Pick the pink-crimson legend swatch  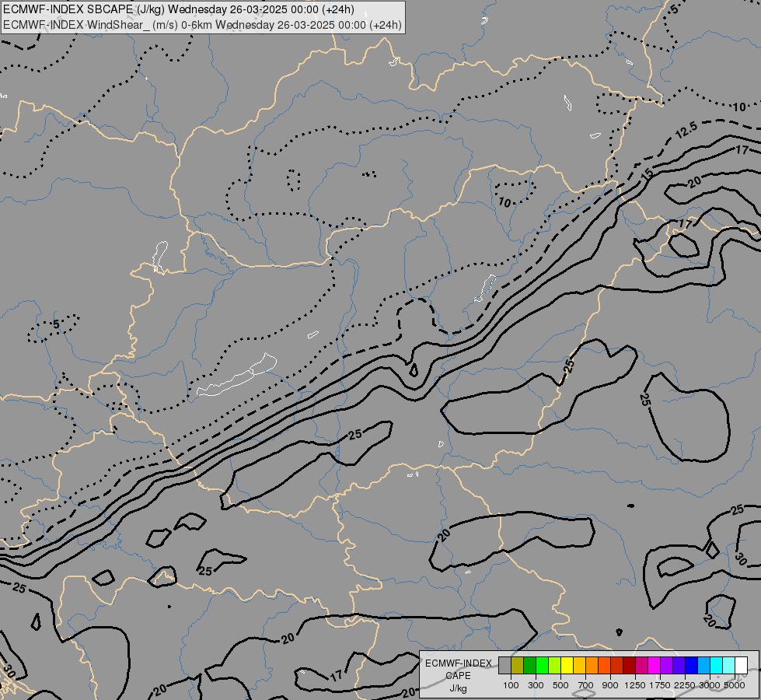click(x=641, y=665)
